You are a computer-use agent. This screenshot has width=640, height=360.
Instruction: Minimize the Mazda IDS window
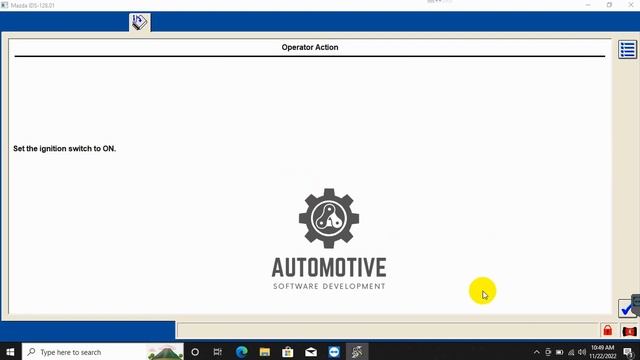tap(588, 5)
